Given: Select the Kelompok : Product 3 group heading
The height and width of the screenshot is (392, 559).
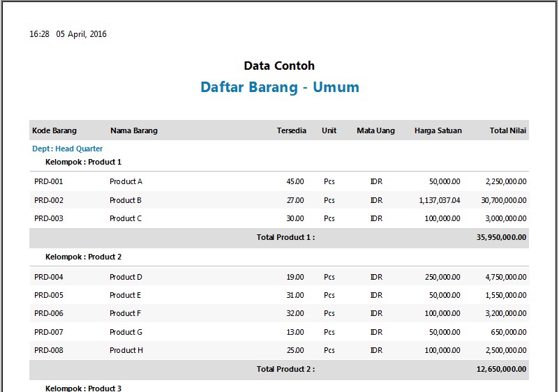Looking at the screenshot, I should (x=83, y=388).
